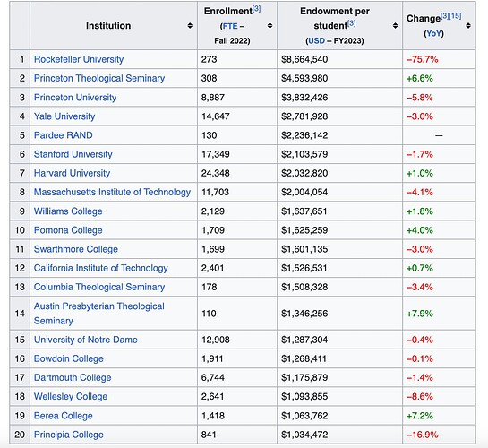Screen dimensions: 488x448
Task: Select enrollment value 2,129
Action: [213, 211]
